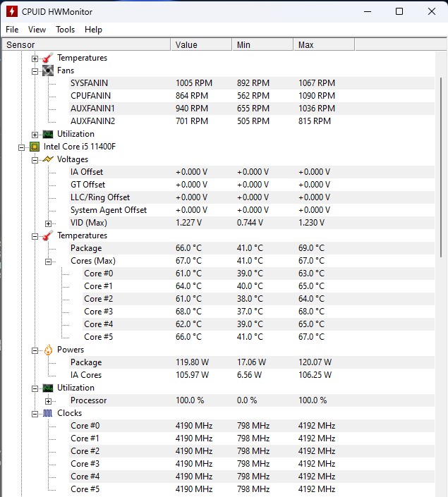The width and height of the screenshot is (448, 497).
Task: Click the CPUID HWMonitor lightning app icon
Action: tap(12, 12)
